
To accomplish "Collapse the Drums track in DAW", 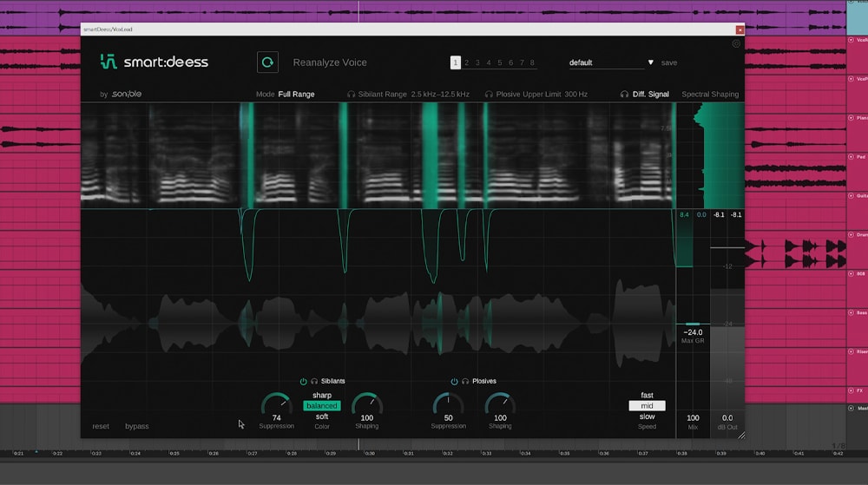I will pyautogui.click(x=851, y=234).
